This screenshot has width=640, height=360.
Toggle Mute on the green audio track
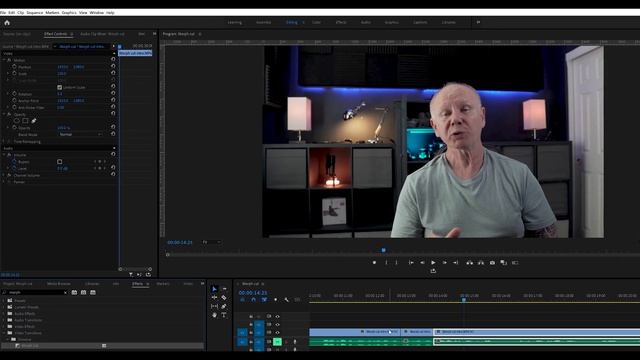point(277,341)
